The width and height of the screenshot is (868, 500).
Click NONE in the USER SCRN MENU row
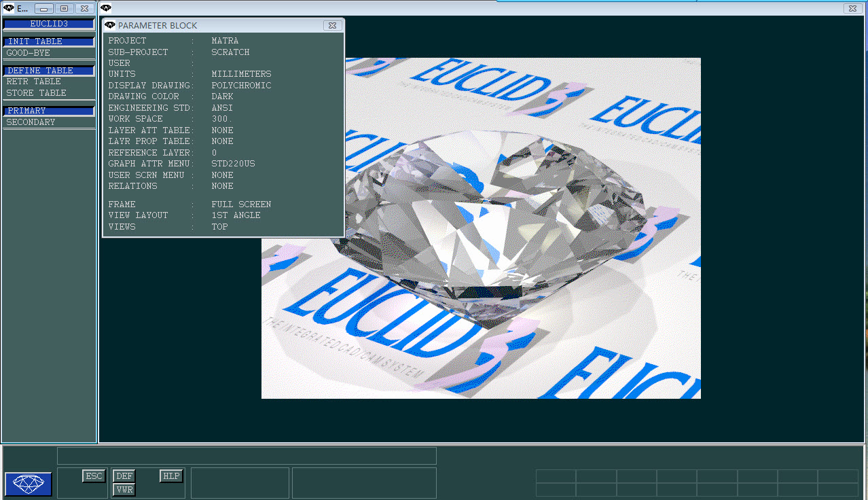(222, 175)
